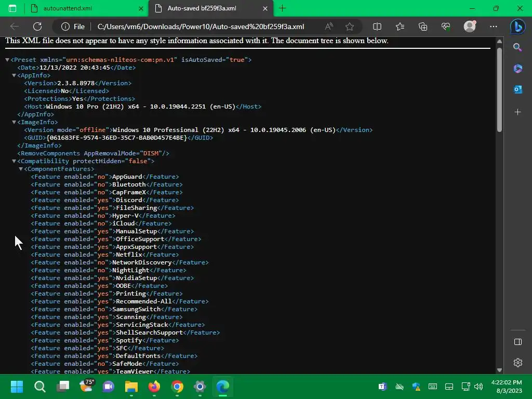The image size is (532, 399).
Task: Open the file info indicator in address bar
Action: pos(73,26)
